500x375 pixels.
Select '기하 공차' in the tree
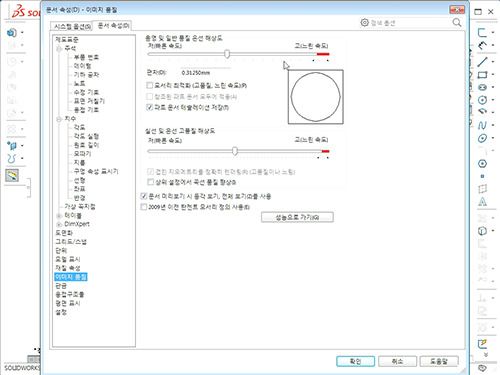point(86,75)
